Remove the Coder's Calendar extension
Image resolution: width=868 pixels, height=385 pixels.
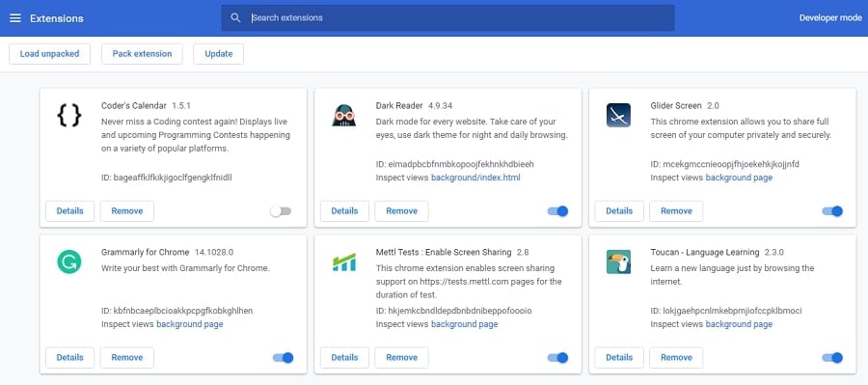[126, 211]
